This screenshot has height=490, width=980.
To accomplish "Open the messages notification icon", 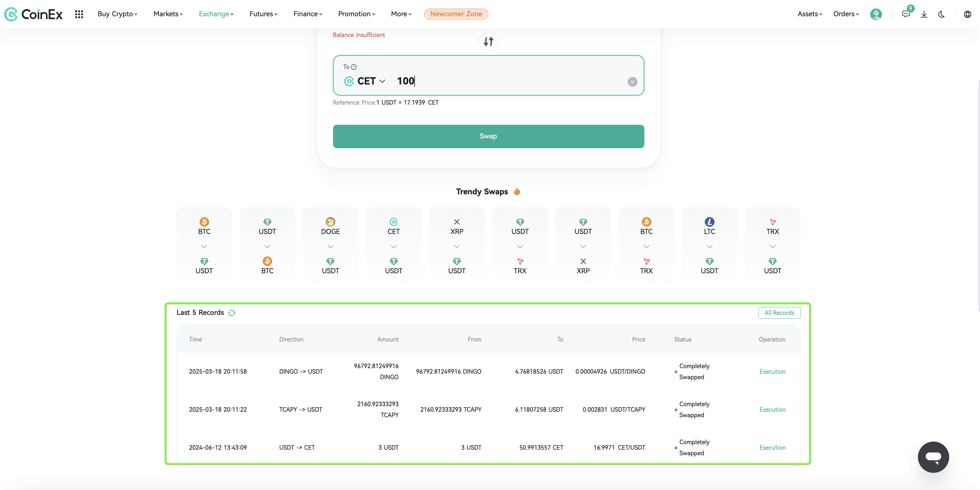I will point(906,14).
